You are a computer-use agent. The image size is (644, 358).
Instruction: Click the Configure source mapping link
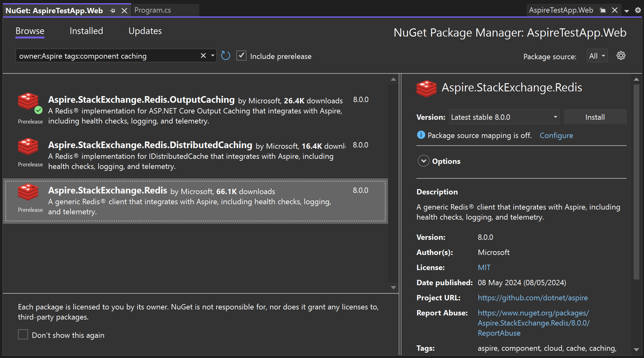(556, 136)
